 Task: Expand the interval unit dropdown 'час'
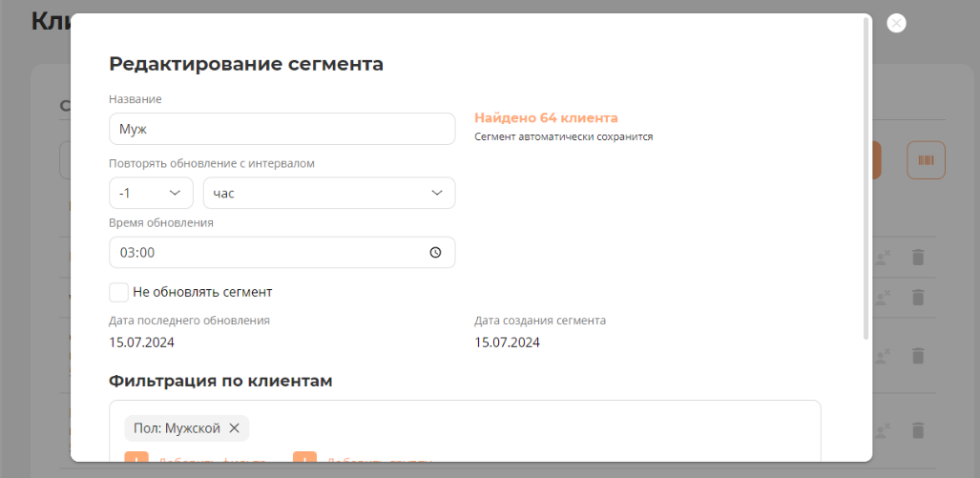tap(328, 193)
